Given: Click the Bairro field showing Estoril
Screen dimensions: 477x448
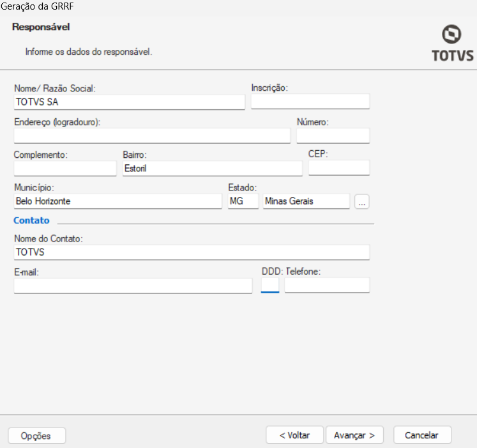Looking at the screenshot, I should pos(213,168).
